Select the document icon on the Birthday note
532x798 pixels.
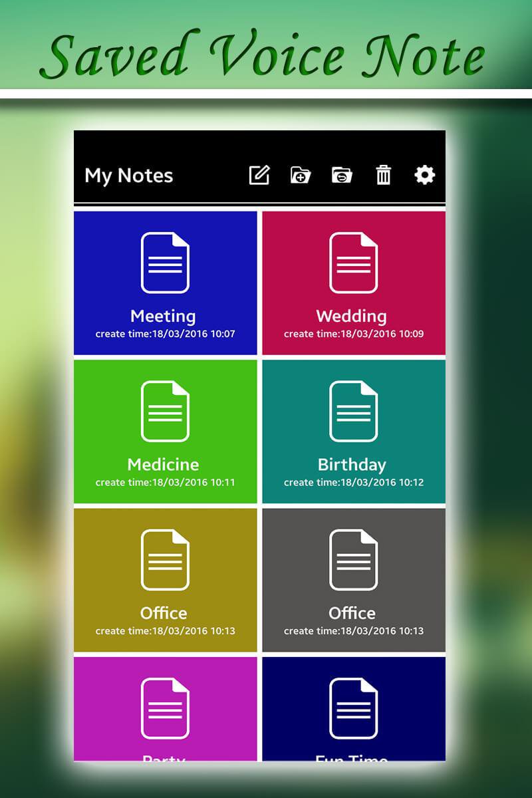(354, 410)
